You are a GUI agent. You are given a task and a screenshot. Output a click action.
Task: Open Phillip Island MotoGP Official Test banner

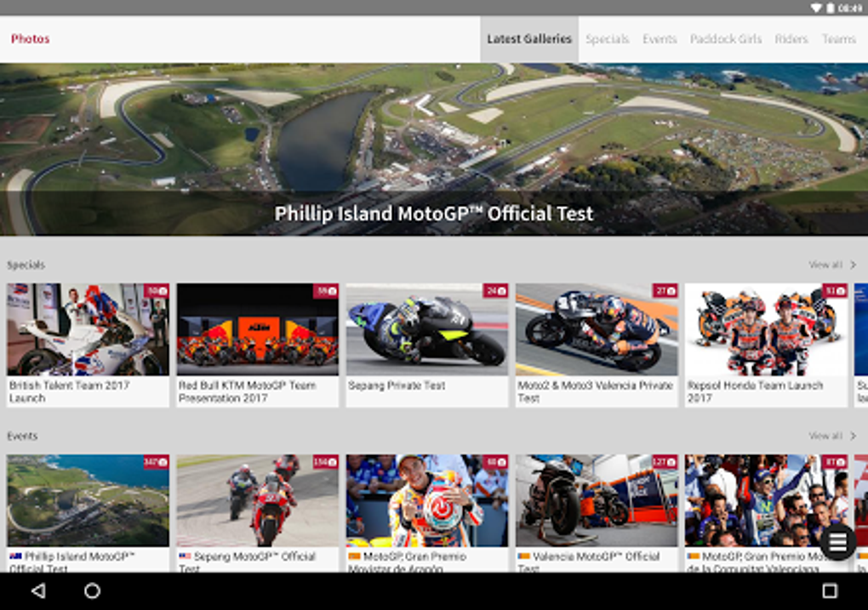click(434, 150)
